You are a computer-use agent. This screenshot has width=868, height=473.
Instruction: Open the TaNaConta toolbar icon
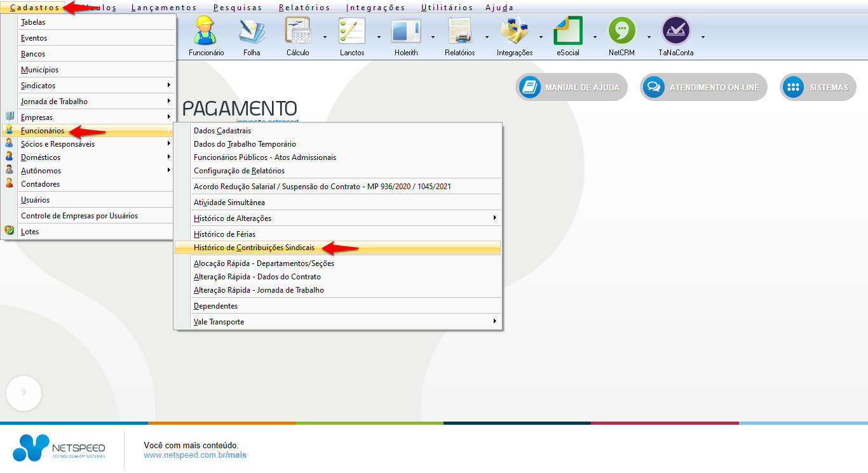point(675,36)
